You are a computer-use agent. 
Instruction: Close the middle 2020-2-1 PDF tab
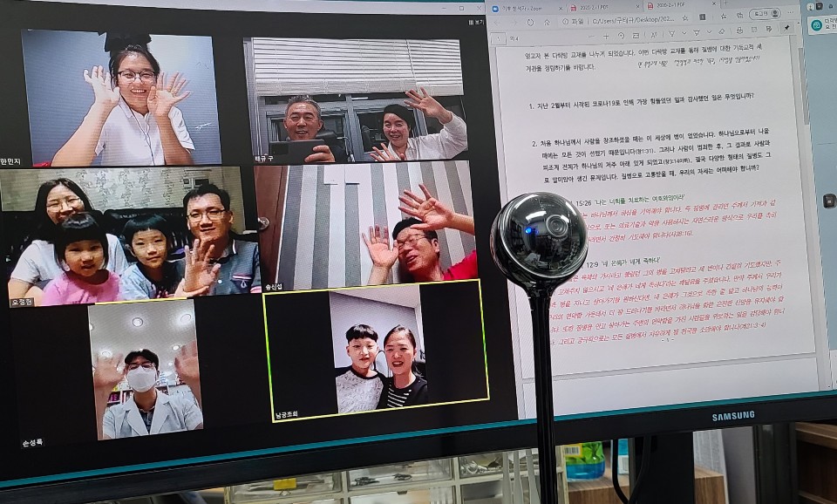(637, 7)
